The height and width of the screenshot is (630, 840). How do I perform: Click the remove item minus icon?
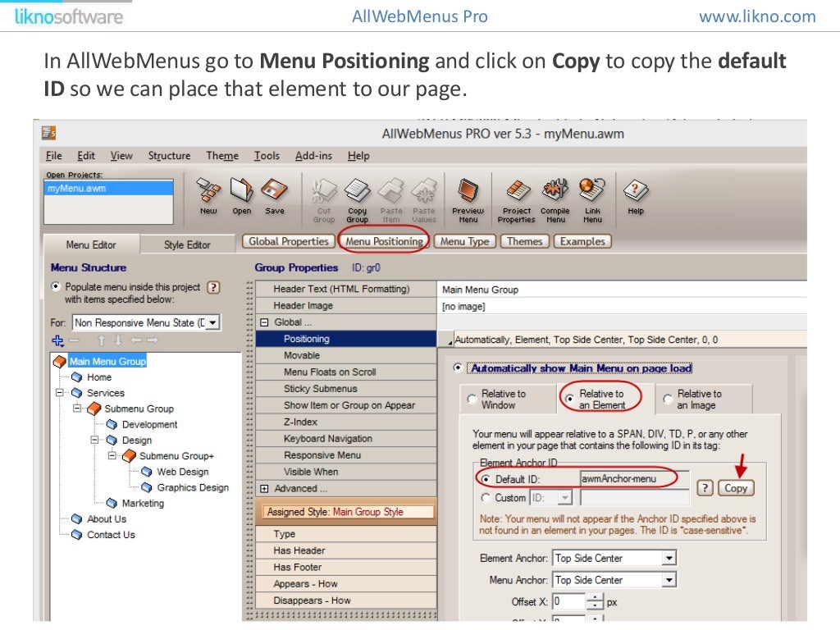[x=74, y=340]
